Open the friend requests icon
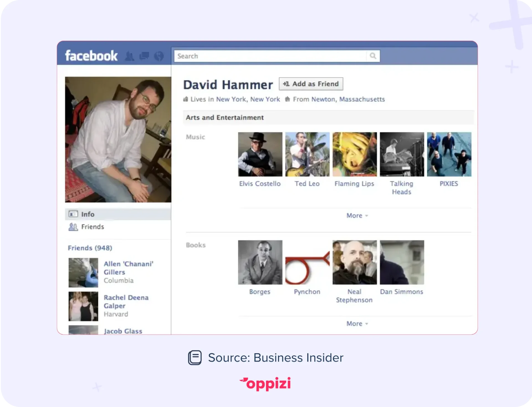The height and width of the screenshot is (407, 532). tap(129, 56)
